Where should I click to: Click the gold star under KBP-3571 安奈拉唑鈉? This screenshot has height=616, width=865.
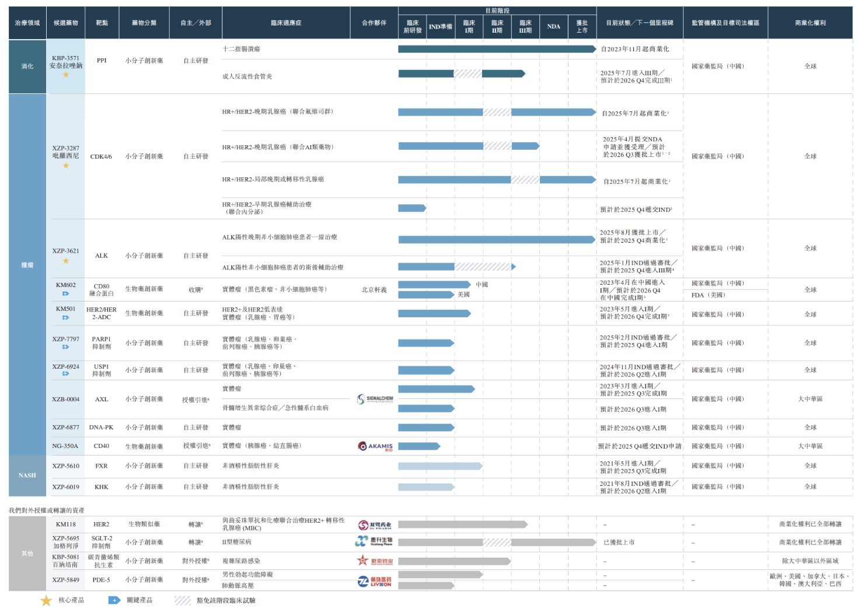coord(66,75)
